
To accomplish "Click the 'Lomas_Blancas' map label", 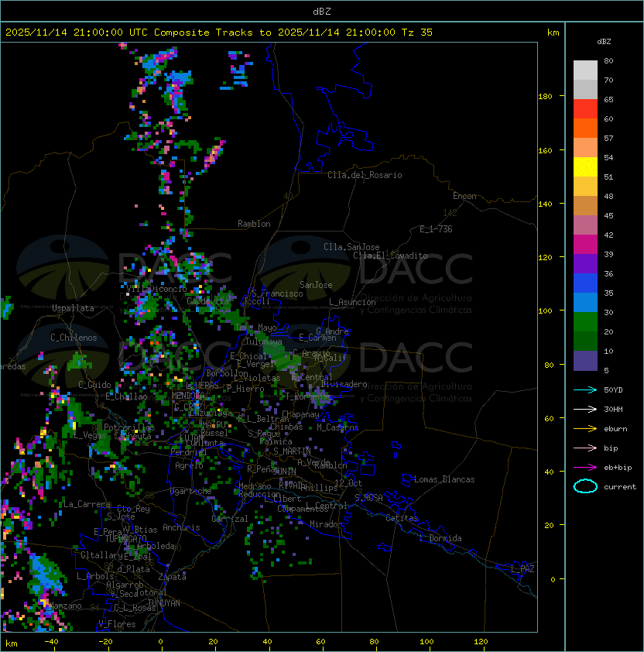I will click(x=444, y=479).
